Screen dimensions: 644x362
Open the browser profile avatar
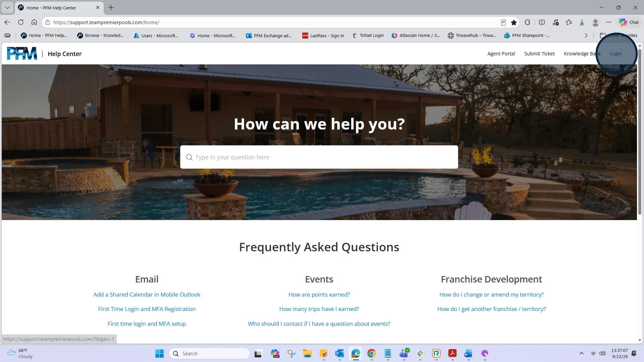point(596,22)
